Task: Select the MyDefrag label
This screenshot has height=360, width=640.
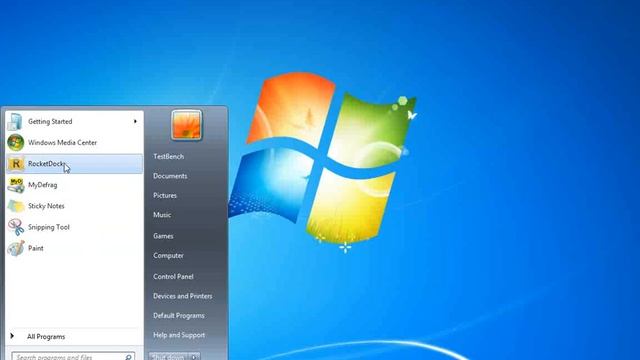Action: [x=42, y=185]
